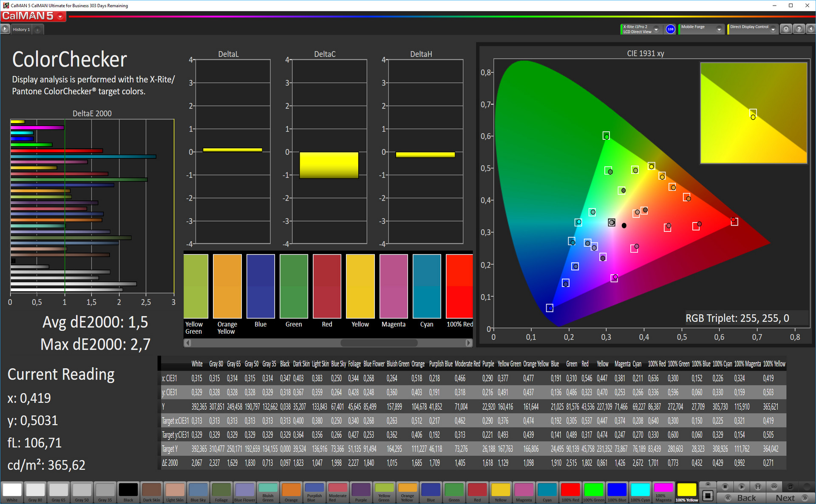Open the Mobile Forge source dropdown
816x504 pixels.
pyautogui.click(x=719, y=29)
